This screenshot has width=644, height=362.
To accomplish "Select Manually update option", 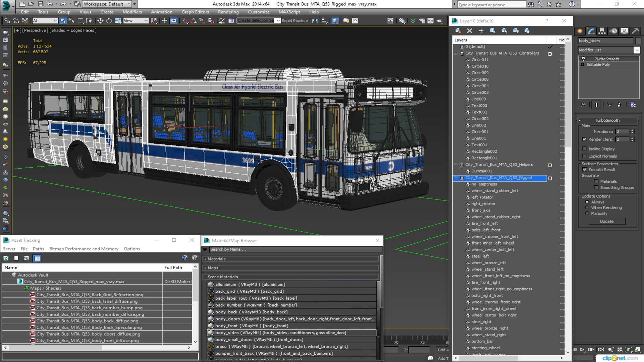I will [x=587, y=214].
